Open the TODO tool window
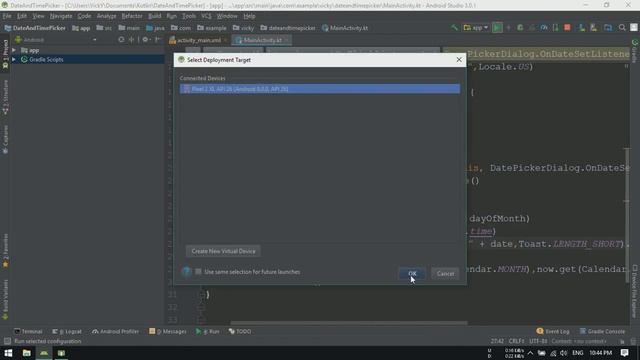 [x=240, y=331]
